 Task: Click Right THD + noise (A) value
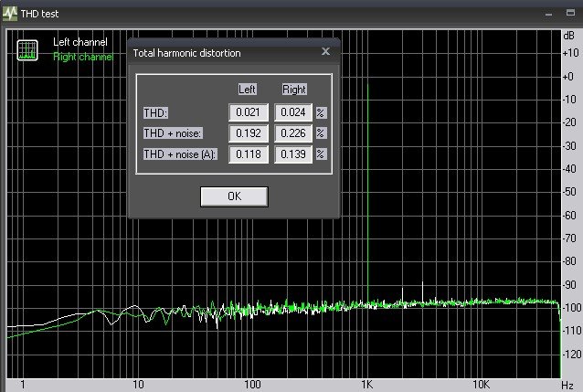[x=293, y=154]
